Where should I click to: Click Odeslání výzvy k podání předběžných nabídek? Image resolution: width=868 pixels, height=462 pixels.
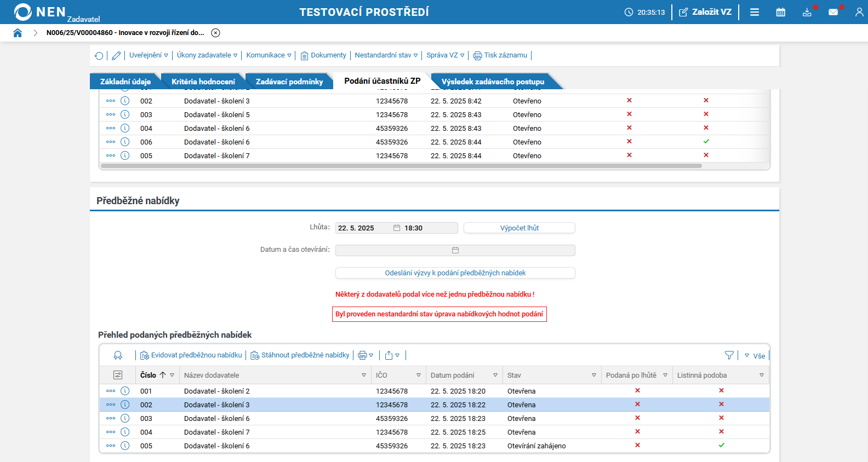(455, 273)
